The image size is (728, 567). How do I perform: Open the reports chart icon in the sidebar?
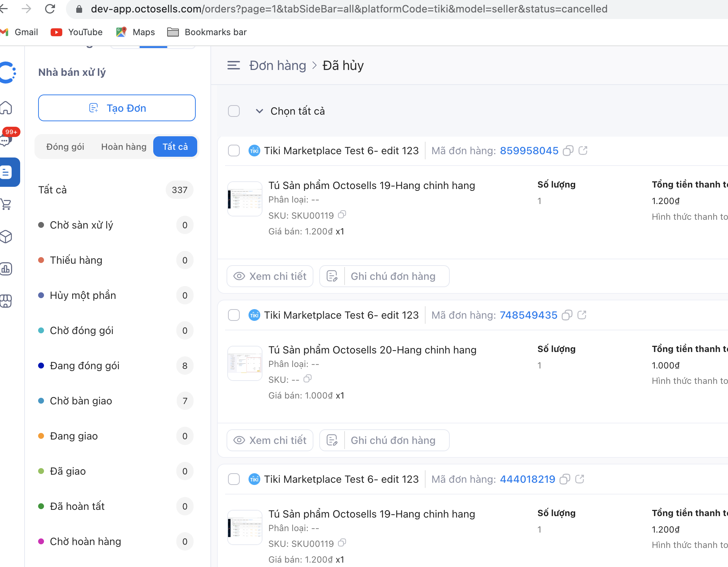[x=6, y=269]
